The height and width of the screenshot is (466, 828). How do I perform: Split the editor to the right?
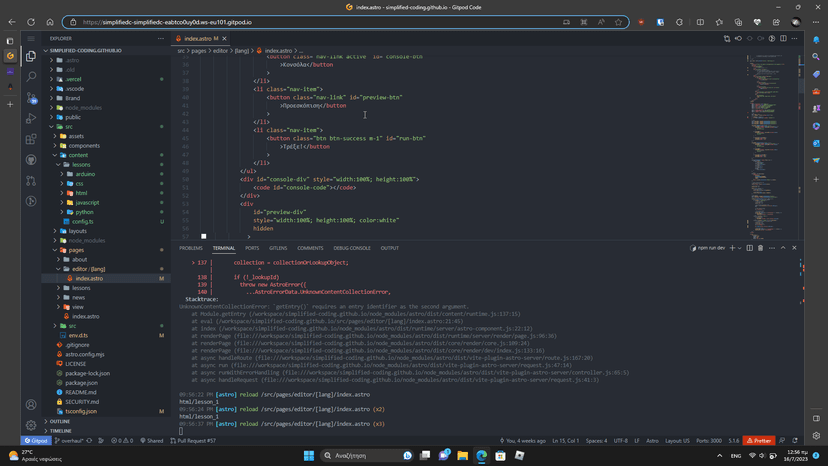[x=783, y=38]
